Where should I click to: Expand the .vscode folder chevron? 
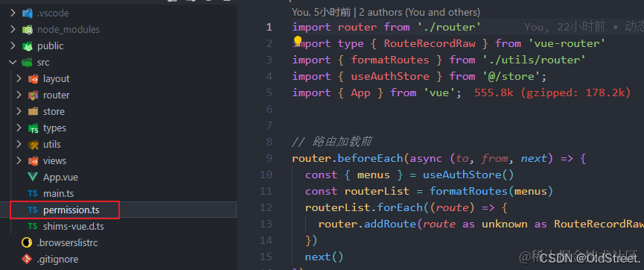[x=13, y=13]
